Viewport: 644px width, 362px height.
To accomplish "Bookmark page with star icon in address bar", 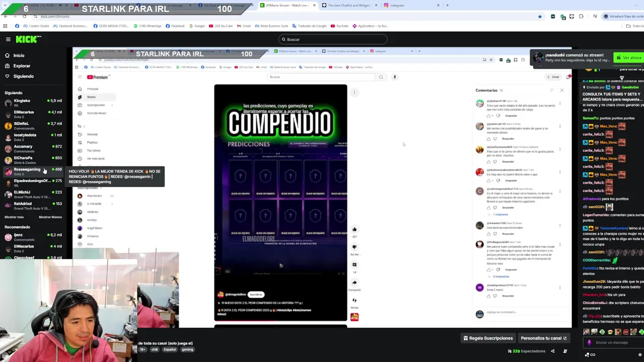I will [540, 17].
